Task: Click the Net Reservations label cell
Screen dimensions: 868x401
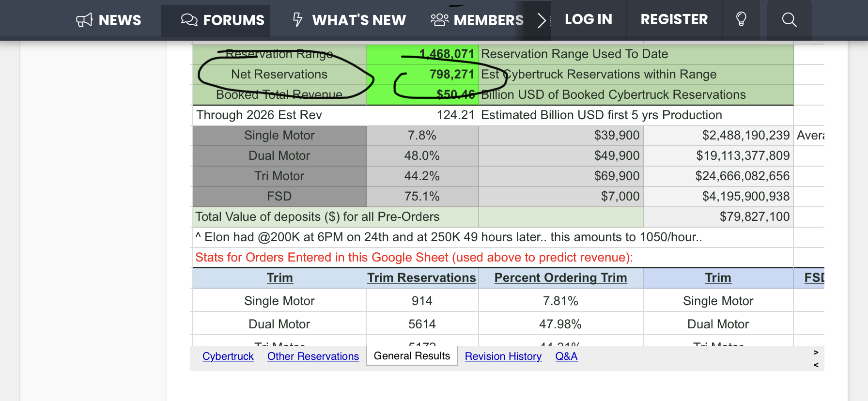Action: pyautogui.click(x=279, y=75)
